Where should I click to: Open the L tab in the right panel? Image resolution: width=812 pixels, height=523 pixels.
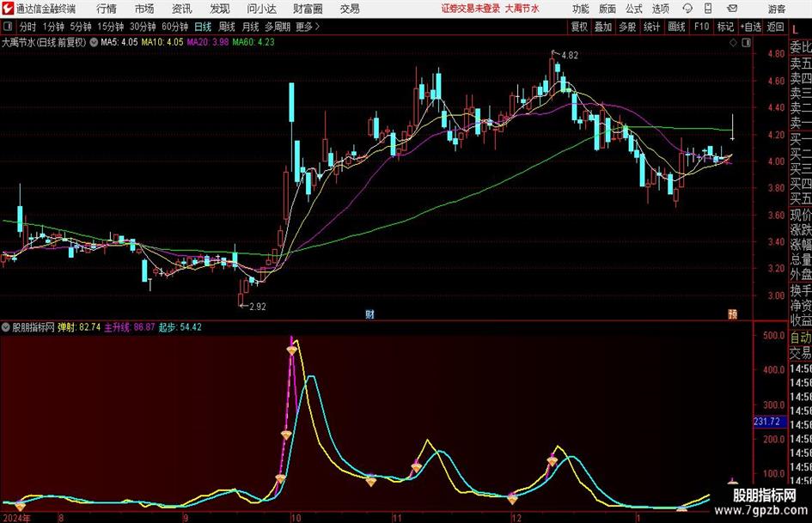coord(795,30)
